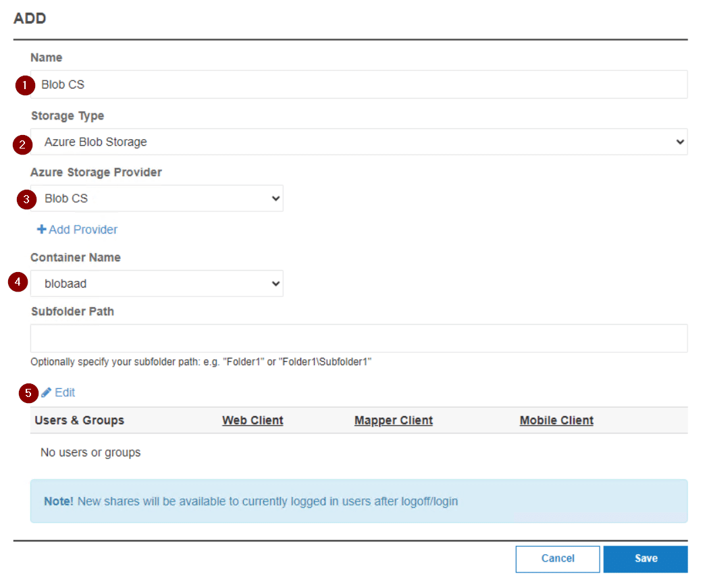
Task: Click the Mobile Client column header
Action: 556,420
